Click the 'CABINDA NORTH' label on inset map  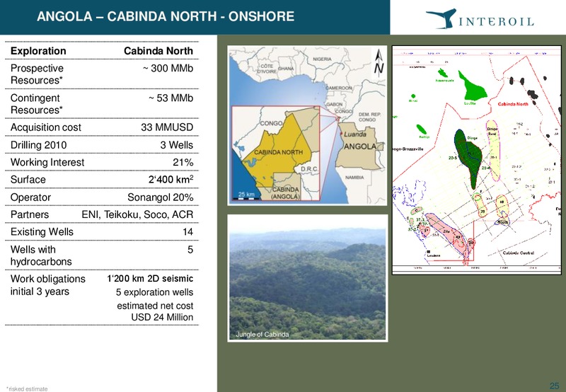278,152
